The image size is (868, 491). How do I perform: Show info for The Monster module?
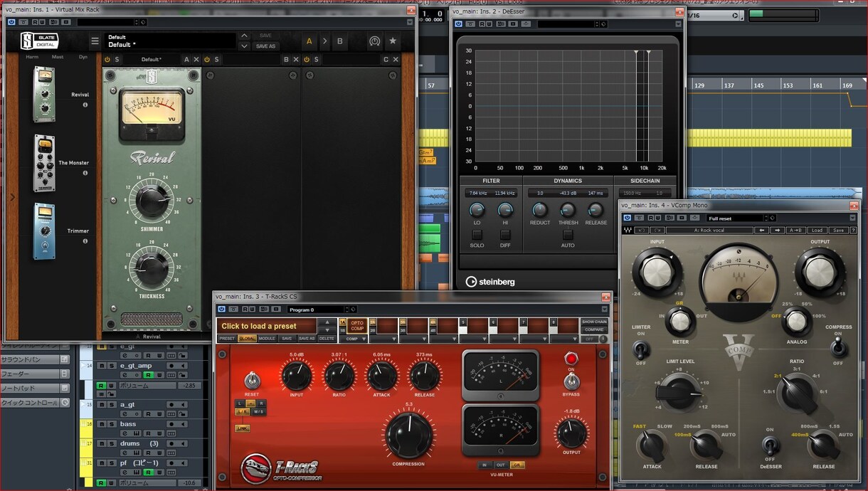tap(85, 173)
